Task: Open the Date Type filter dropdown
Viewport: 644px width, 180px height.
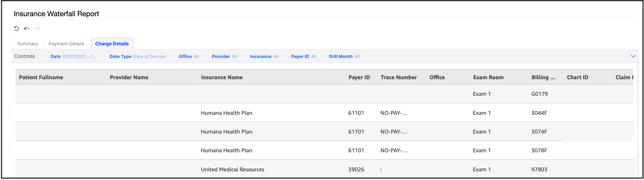Action: point(138,57)
